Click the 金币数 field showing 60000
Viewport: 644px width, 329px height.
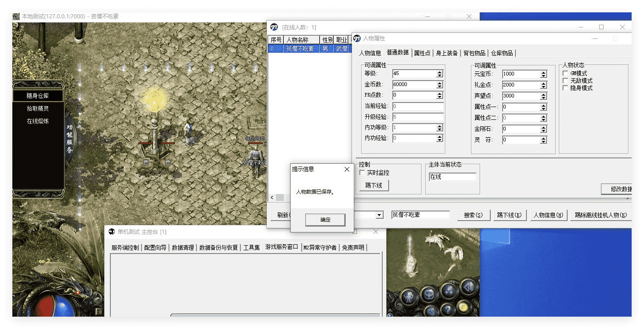[x=414, y=85]
